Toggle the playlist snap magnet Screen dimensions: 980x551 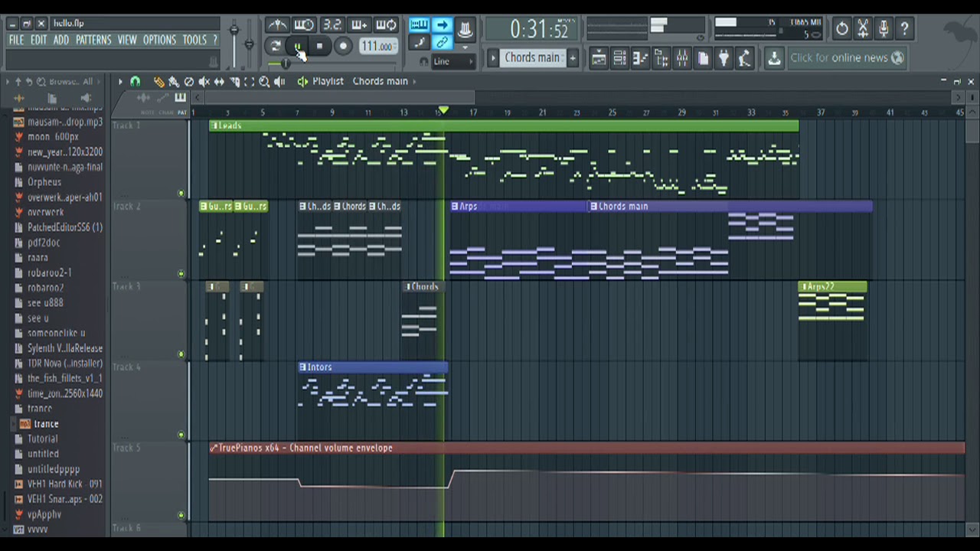pos(136,81)
